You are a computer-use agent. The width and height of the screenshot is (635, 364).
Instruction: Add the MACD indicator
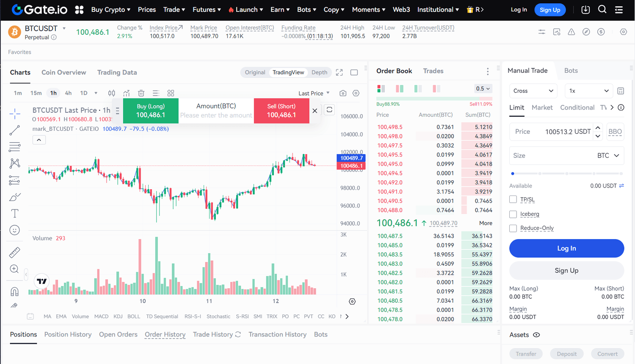[101, 316]
